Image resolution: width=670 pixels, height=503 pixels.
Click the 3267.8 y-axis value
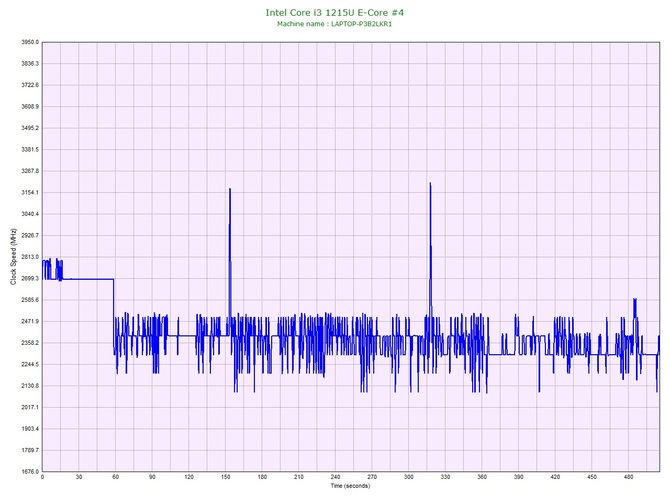tap(30, 171)
